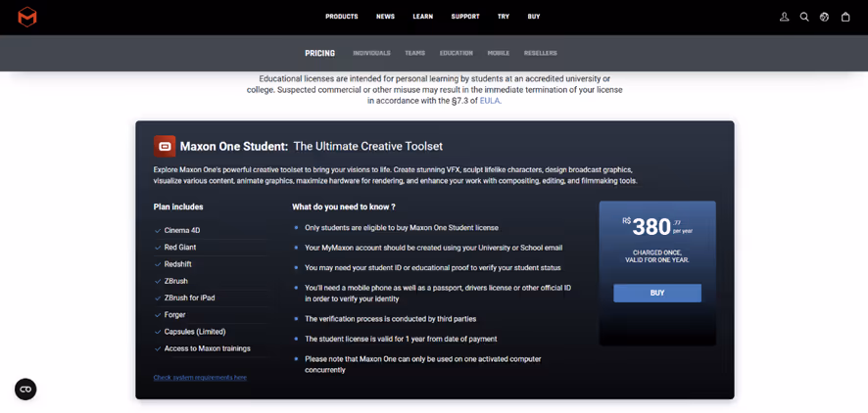Click the ZBrush for iPad plan item
Viewport: 868px width, 413px height.
point(189,298)
